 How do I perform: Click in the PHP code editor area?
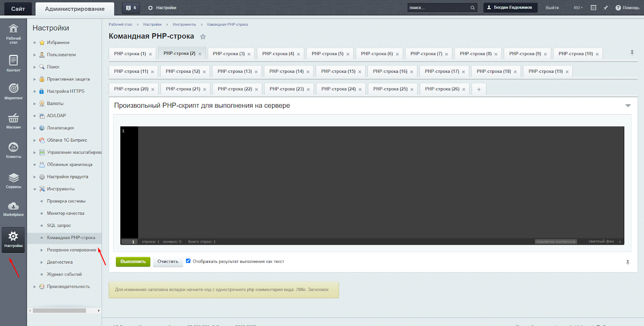(381, 182)
